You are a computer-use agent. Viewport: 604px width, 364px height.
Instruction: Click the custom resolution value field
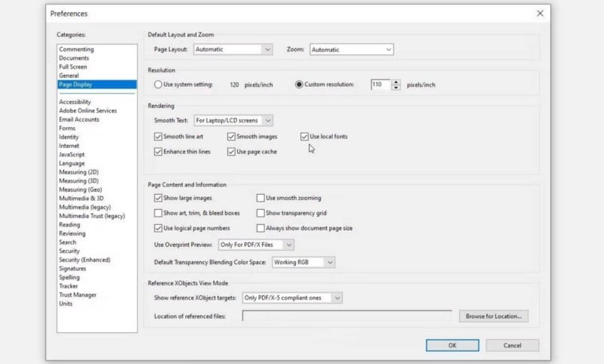[x=381, y=85]
